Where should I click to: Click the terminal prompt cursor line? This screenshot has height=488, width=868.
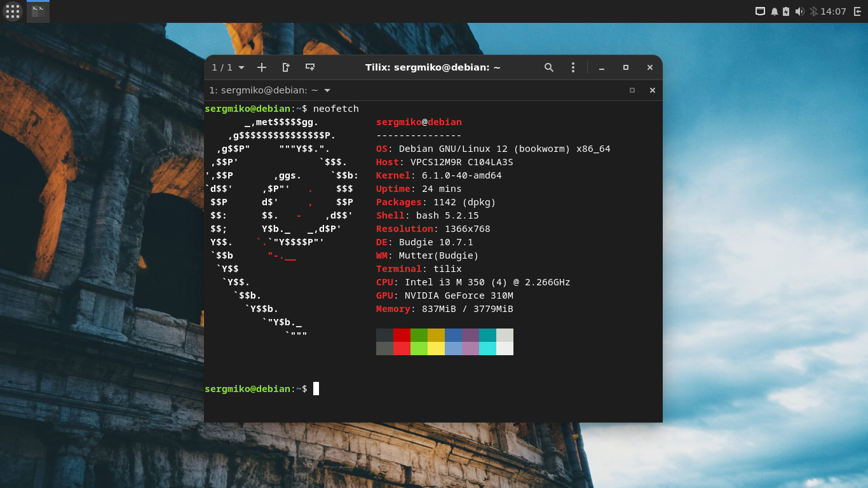[316, 388]
